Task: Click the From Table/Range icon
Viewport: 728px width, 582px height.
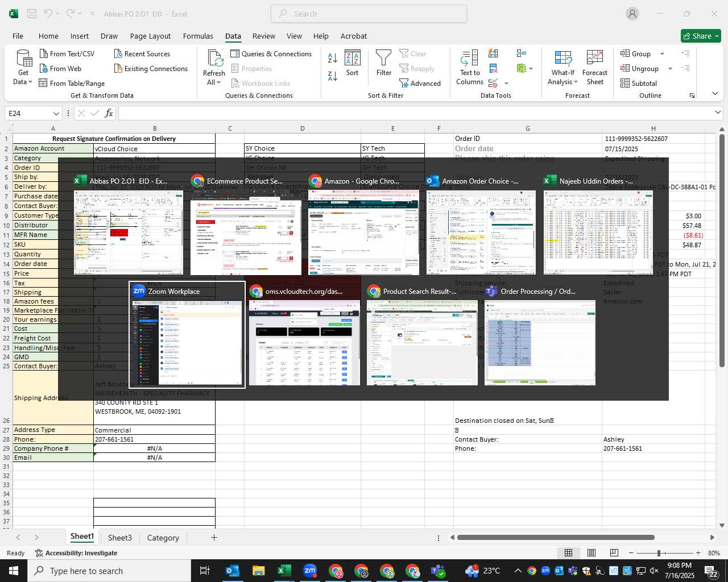Action: tap(43, 83)
